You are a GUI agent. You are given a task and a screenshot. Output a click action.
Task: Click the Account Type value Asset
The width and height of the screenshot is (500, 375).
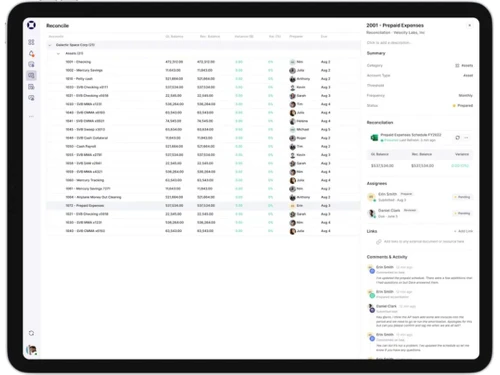tap(468, 76)
